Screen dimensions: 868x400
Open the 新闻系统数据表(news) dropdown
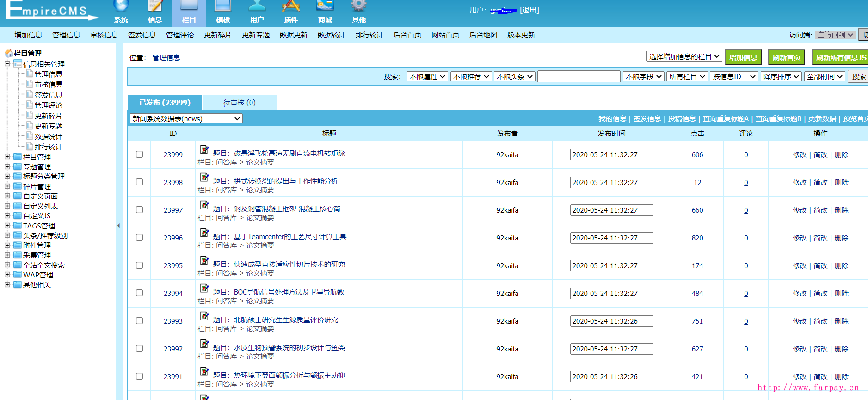pyautogui.click(x=186, y=118)
